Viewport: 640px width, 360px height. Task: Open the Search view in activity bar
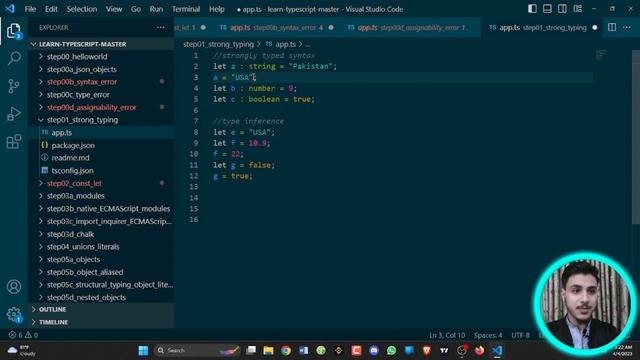[x=14, y=58]
